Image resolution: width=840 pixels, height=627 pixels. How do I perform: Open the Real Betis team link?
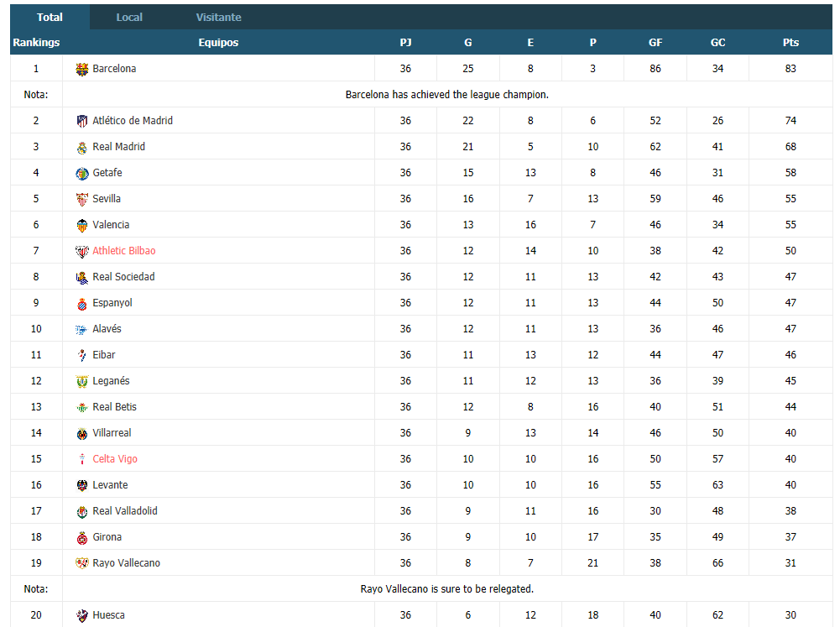tap(114, 407)
